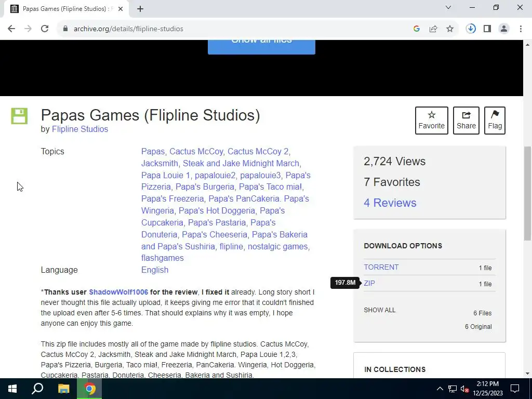Click the Show all files button
Image resolution: width=532 pixels, height=399 pixels.
(261, 47)
